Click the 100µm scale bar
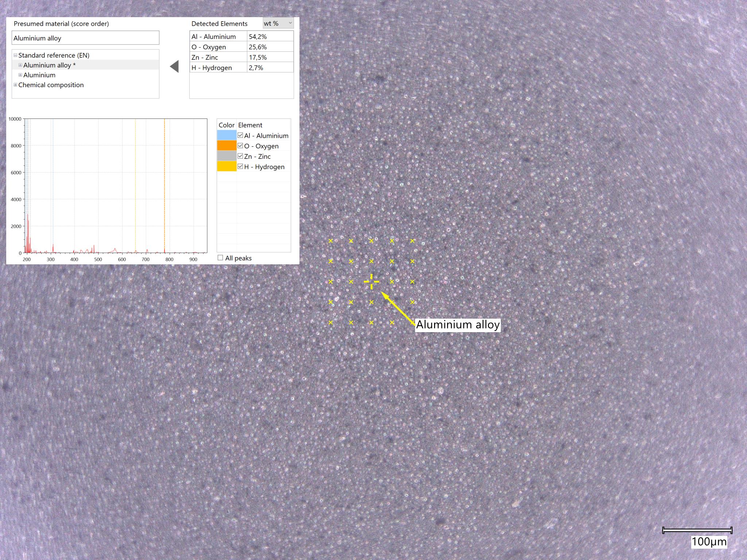The image size is (747, 560). pos(697,530)
